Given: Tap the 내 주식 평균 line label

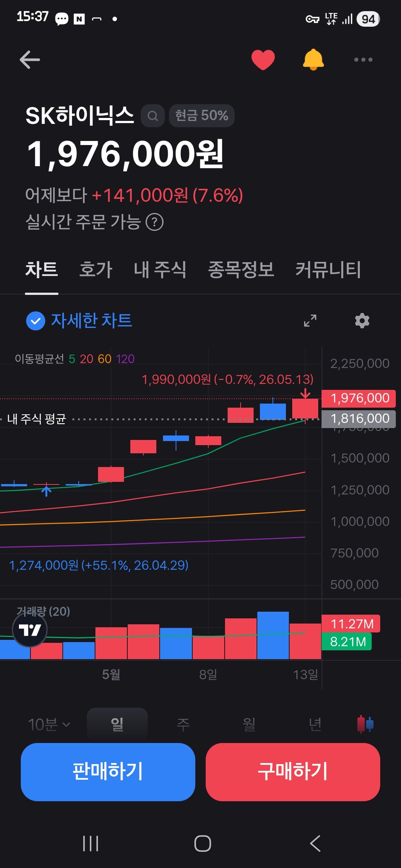Looking at the screenshot, I should [36, 419].
